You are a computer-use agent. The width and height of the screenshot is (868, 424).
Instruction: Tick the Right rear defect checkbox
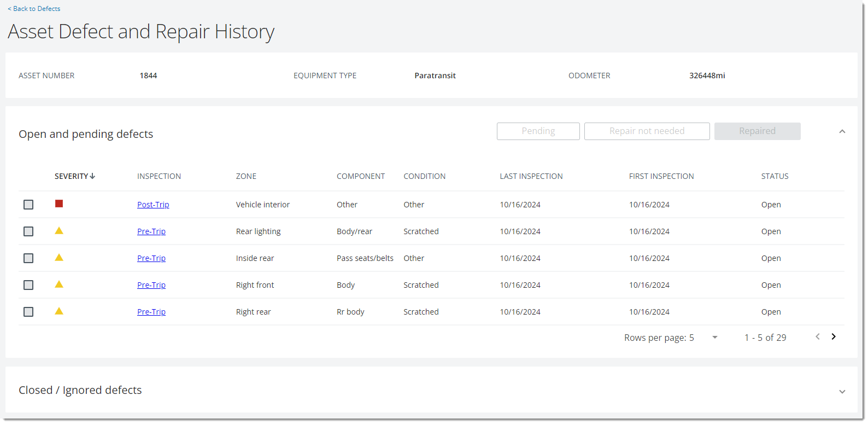pos(28,312)
